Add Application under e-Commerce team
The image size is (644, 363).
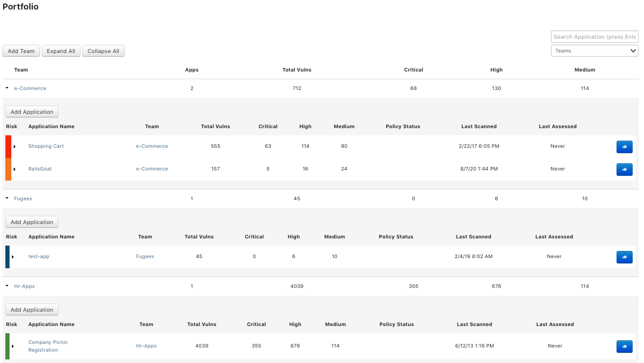point(32,112)
